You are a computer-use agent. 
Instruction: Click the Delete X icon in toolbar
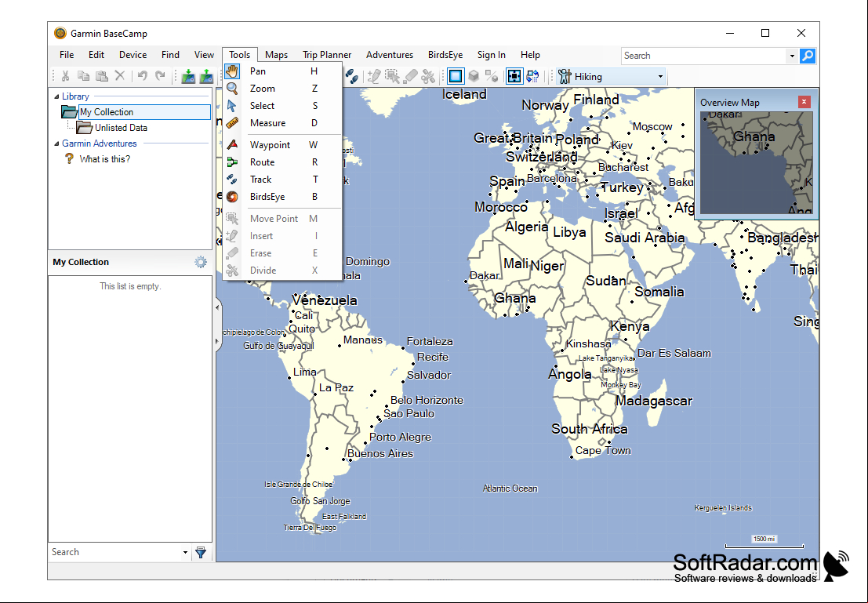(119, 76)
